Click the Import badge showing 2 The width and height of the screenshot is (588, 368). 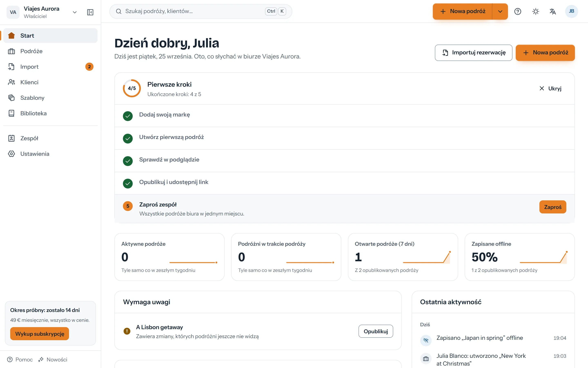click(89, 67)
